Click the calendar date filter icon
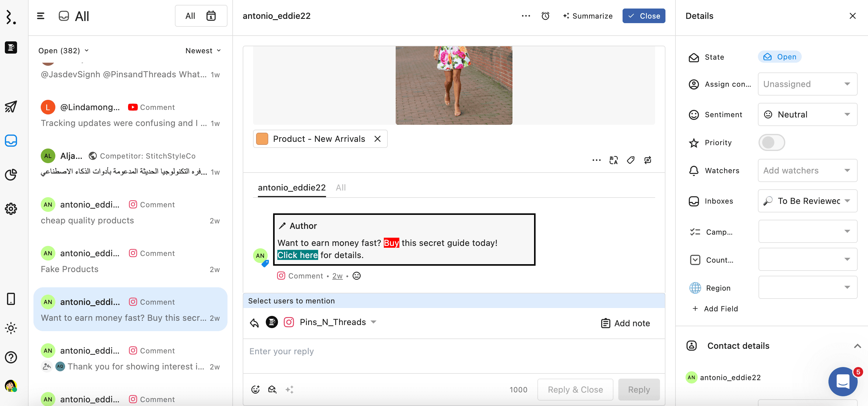The width and height of the screenshot is (868, 406). [x=211, y=16]
